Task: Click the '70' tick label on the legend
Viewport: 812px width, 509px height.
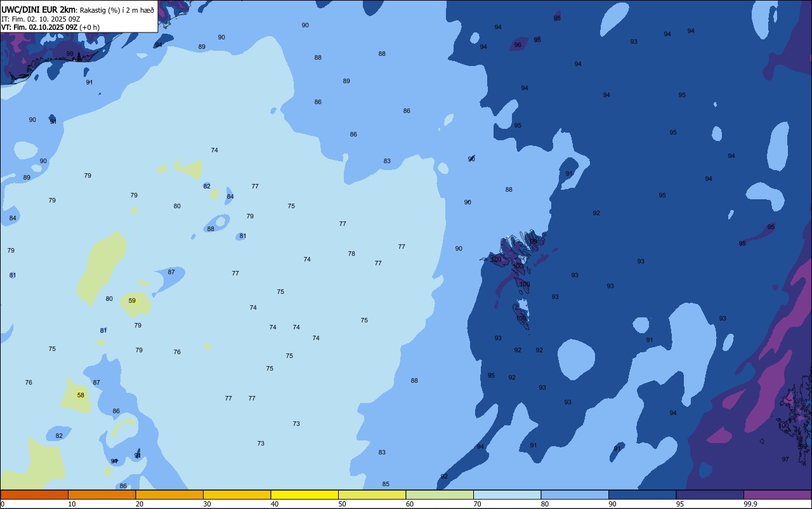Action: [x=477, y=504]
